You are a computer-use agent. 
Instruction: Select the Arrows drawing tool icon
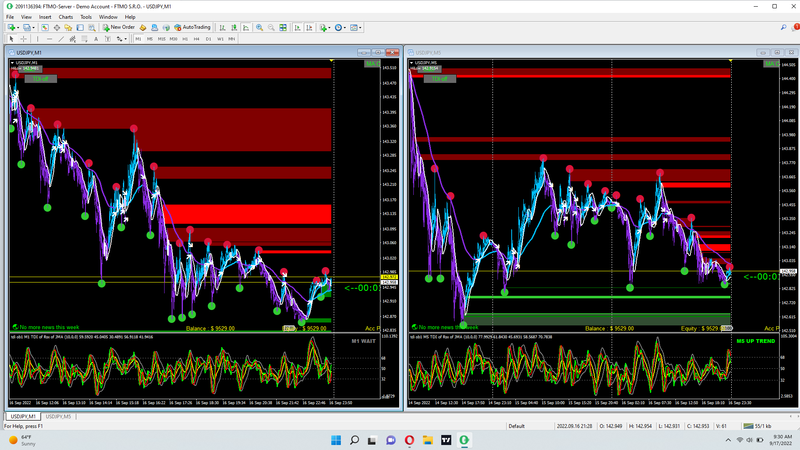click(x=119, y=39)
